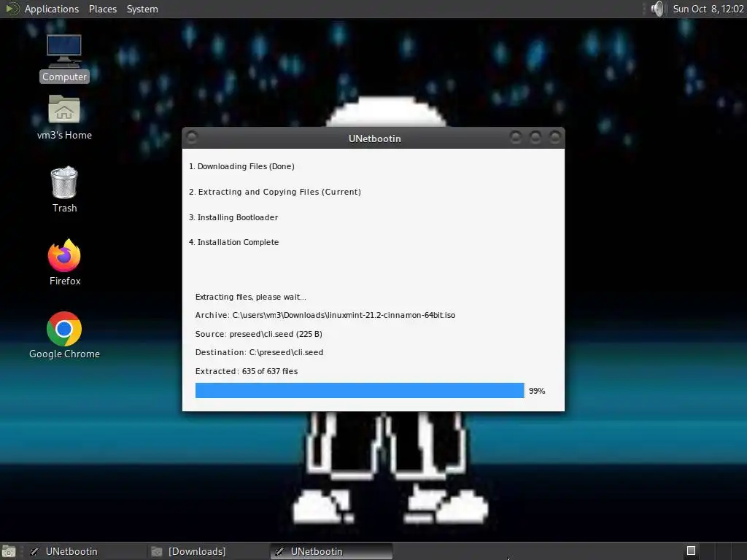Launch Google Chrome from the desktop
The height and width of the screenshot is (560, 747).
64,335
